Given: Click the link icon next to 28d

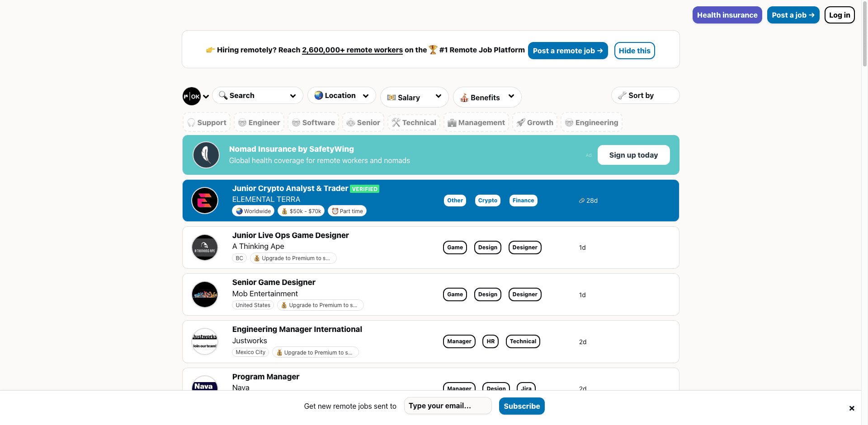Looking at the screenshot, I should (581, 200).
